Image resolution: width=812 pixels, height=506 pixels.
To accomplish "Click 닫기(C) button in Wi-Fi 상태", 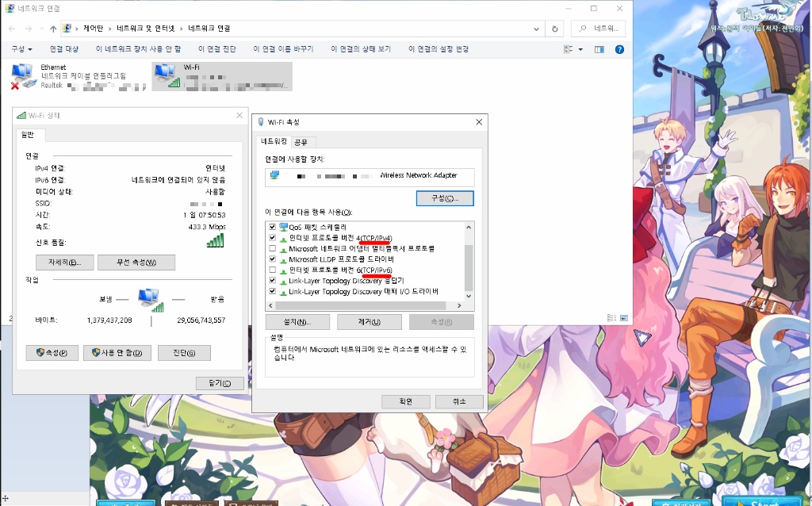I will 220,383.
